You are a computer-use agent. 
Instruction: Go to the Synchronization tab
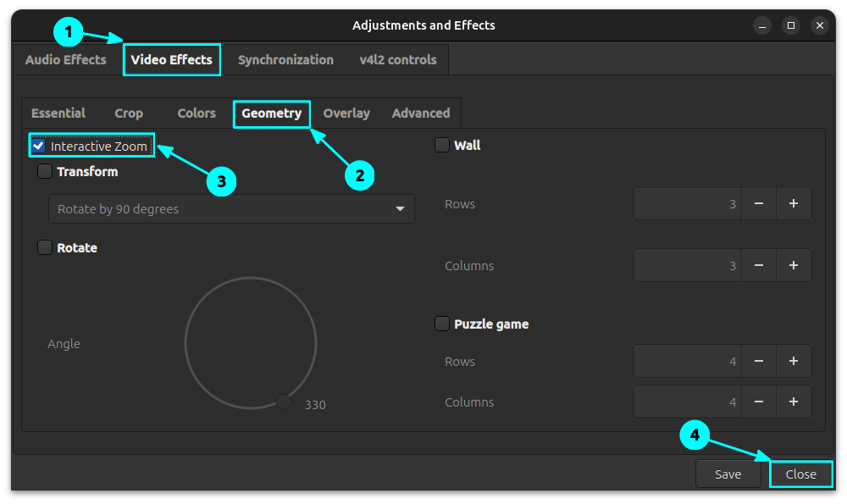click(285, 59)
